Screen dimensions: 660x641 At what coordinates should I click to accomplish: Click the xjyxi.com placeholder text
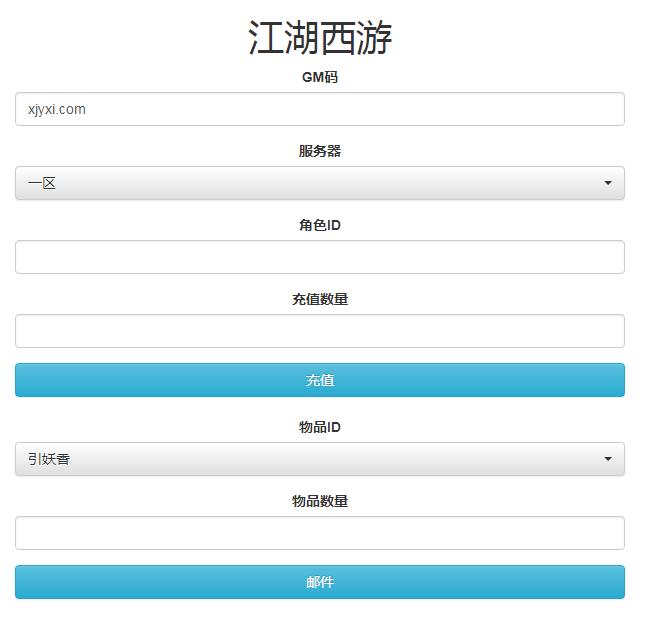point(57,109)
